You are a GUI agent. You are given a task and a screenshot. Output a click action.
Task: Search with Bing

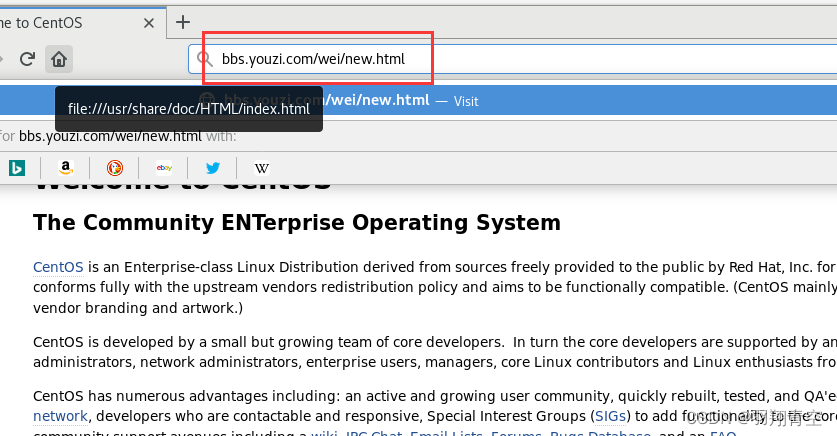17,168
